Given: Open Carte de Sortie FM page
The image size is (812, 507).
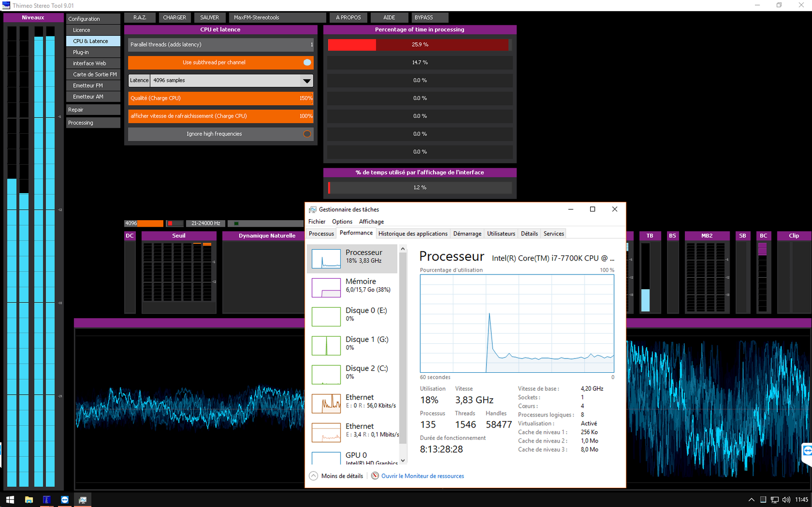Looking at the screenshot, I should tap(93, 74).
